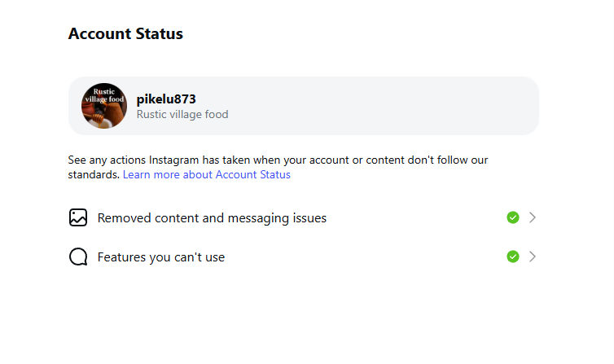Image resolution: width=614 pixels, height=364 pixels.
Task: Click the chat bubble icon beside Features
Action: point(78,257)
